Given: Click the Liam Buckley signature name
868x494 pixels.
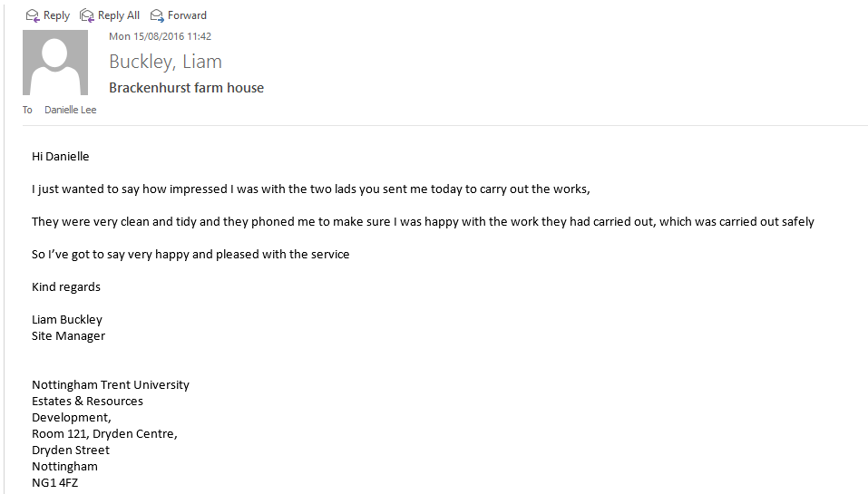Looking at the screenshot, I should [x=67, y=319].
